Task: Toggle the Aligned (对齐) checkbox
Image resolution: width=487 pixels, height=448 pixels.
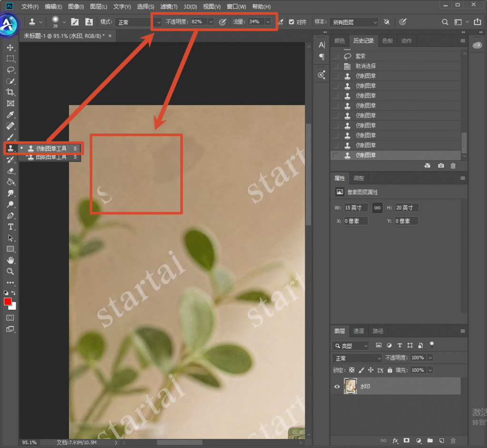Action: pyautogui.click(x=292, y=22)
